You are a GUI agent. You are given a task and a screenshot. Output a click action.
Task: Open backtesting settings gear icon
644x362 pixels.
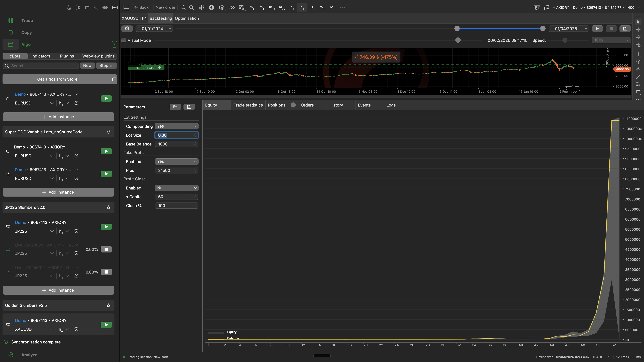[x=127, y=28]
